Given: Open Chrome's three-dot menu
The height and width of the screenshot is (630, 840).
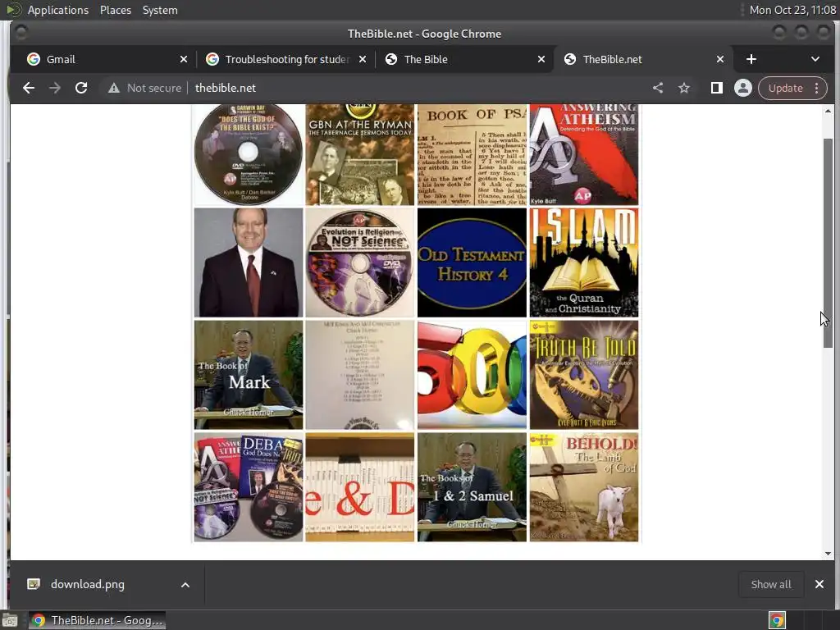Looking at the screenshot, I should tap(816, 88).
